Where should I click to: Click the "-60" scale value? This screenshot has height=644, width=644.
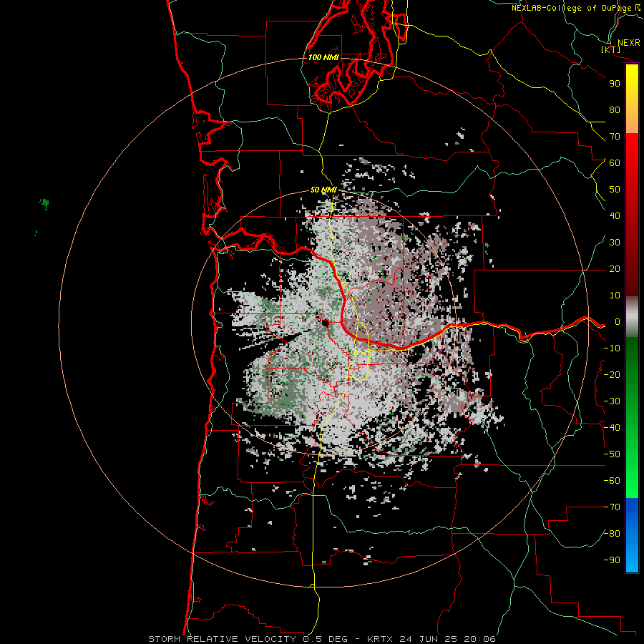(612, 481)
